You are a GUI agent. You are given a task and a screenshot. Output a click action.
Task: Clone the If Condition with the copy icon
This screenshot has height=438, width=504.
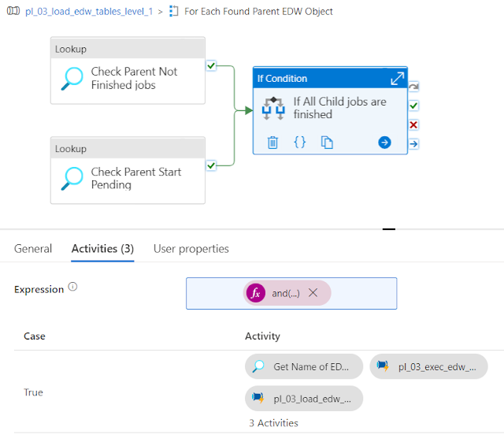pyautogui.click(x=327, y=143)
